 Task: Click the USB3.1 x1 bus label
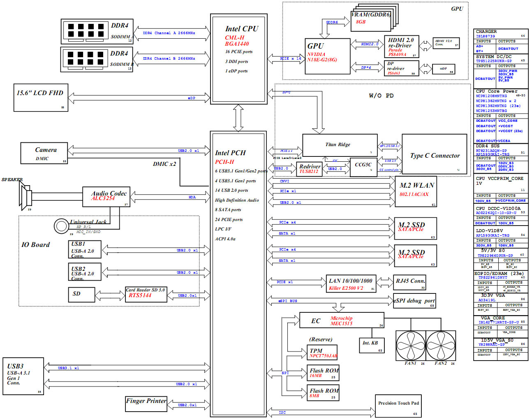click(68, 368)
